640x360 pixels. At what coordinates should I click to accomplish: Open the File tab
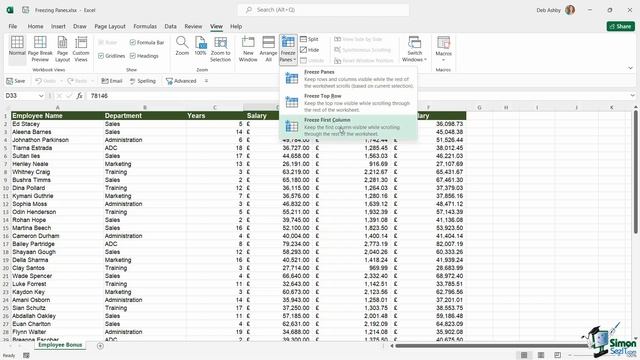13,26
